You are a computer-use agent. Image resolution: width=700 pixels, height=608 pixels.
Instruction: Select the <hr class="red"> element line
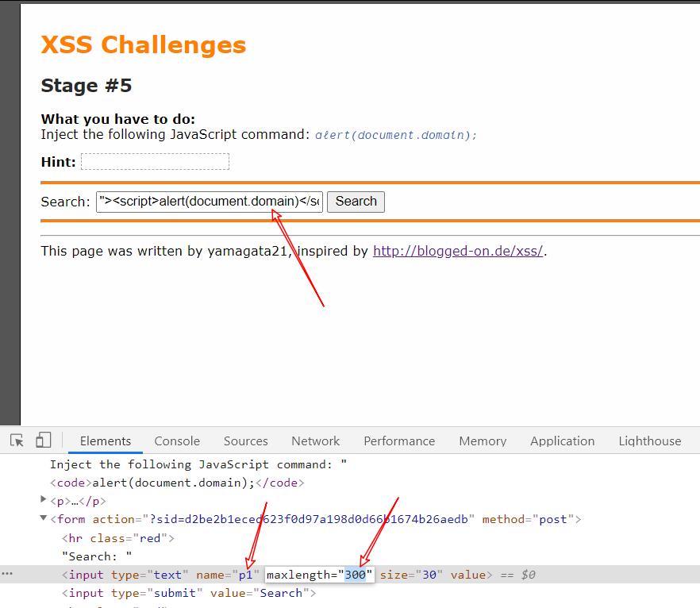(117, 538)
